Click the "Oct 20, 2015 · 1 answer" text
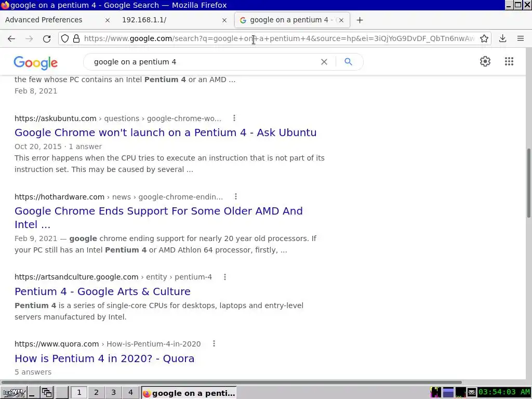 [58, 147]
